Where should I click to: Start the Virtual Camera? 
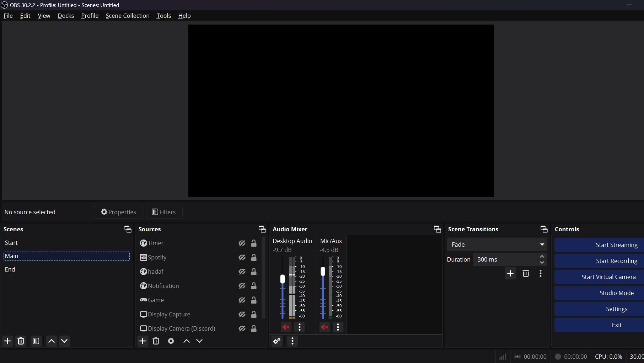[x=599, y=277]
